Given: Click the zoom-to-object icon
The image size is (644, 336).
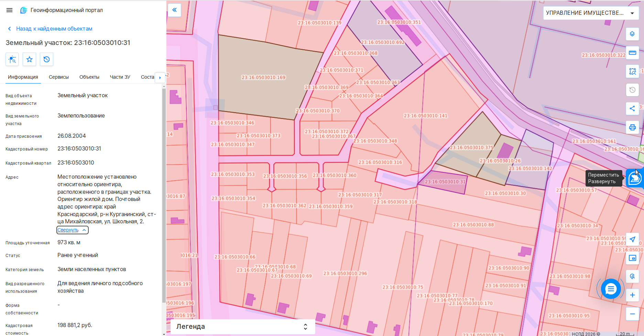Looking at the screenshot, I should coord(12,59).
